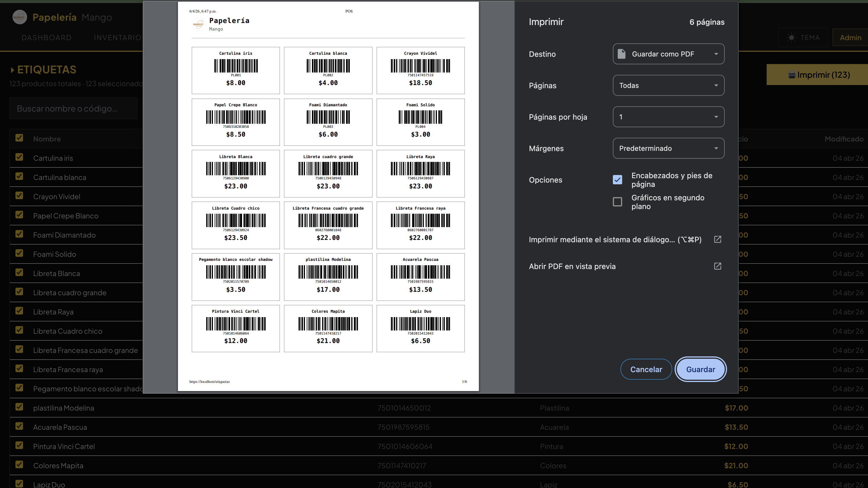Screen dimensions: 868x488
Task: Click the Admin button
Action: 850,38
